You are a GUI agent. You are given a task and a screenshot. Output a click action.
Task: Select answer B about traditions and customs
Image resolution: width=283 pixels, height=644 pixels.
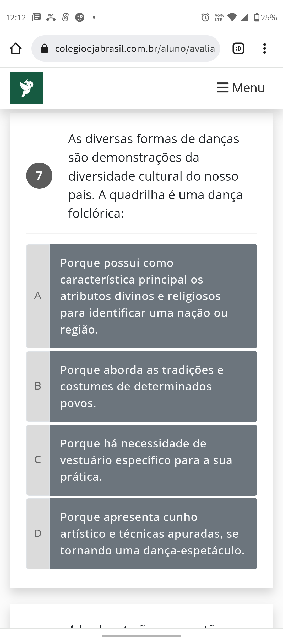pos(153,386)
